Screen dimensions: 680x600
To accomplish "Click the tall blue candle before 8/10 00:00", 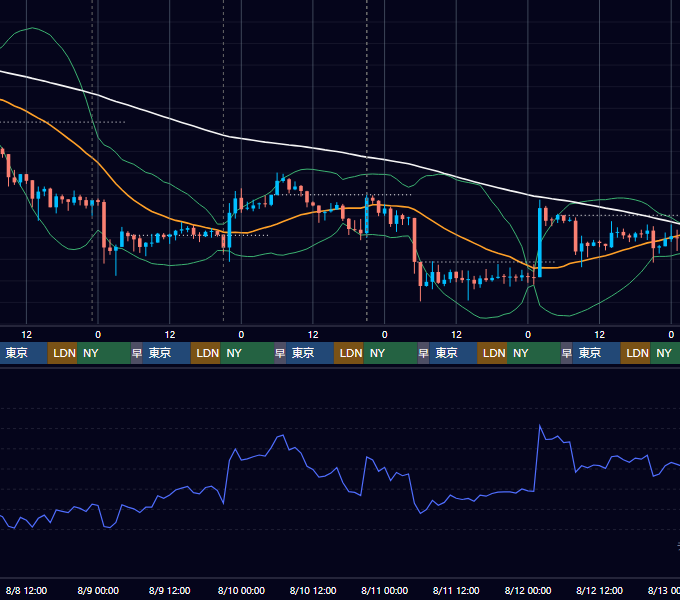I will [x=229, y=230].
